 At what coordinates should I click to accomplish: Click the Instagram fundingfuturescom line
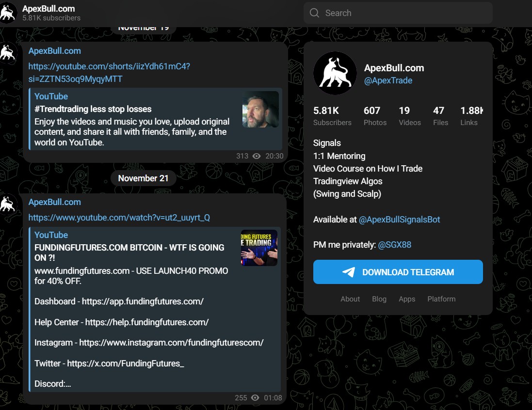(x=149, y=343)
